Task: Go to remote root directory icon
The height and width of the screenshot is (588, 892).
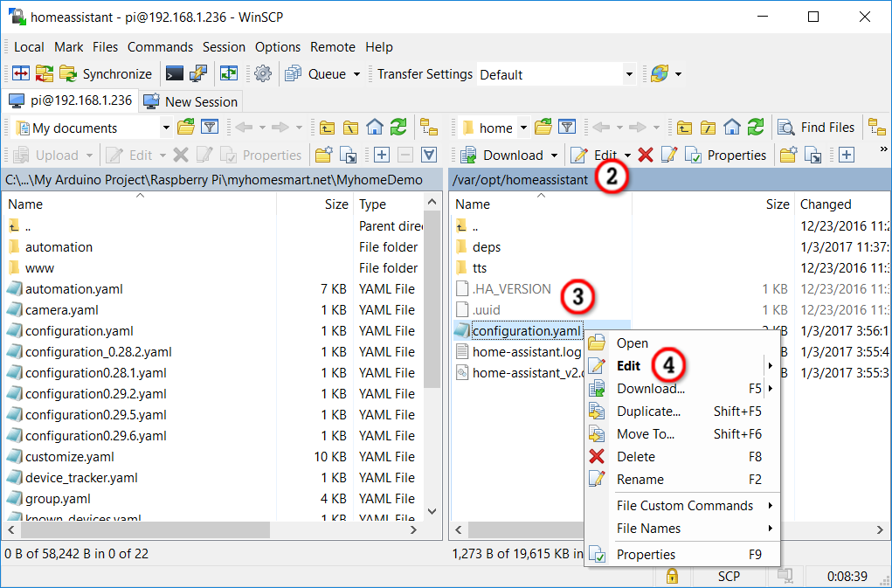Action: (x=708, y=128)
